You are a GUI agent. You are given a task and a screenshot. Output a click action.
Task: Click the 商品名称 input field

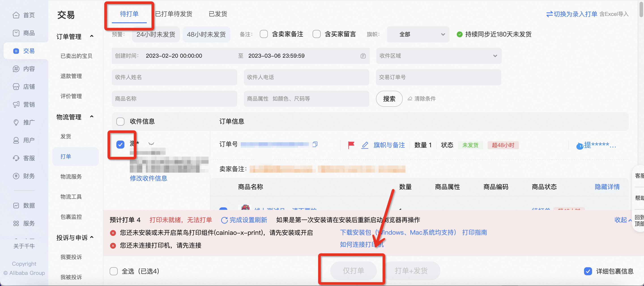[175, 99]
